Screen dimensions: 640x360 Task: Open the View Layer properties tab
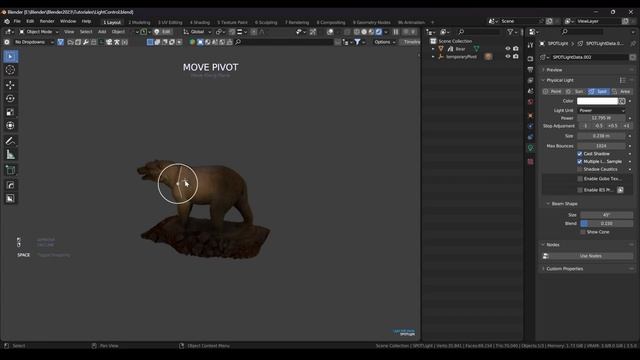(530, 80)
